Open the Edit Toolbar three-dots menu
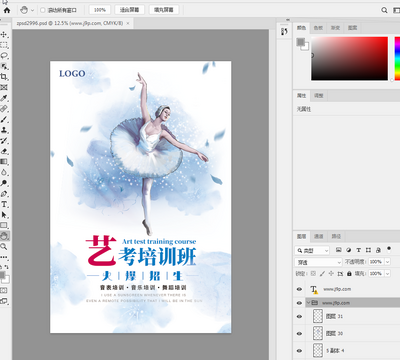Image resolution: width=400 pixels, height=360 pixels. pyautogui.click(x=4, y=257)
